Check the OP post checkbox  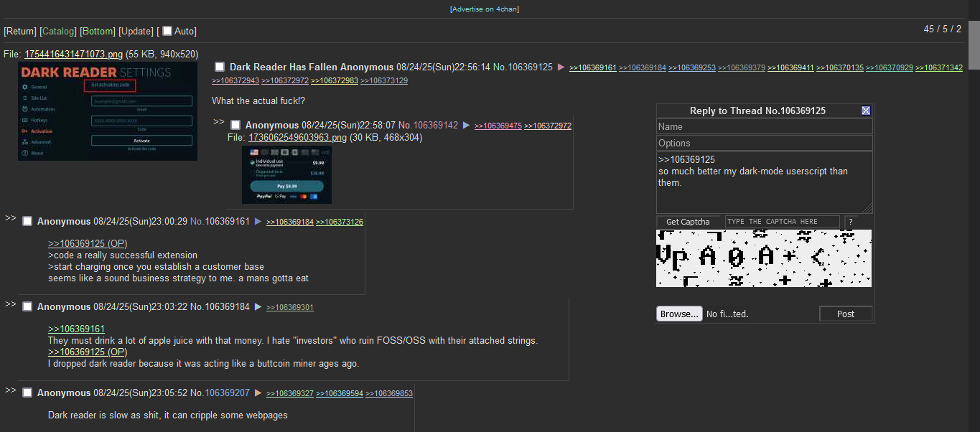coord(220,67)
